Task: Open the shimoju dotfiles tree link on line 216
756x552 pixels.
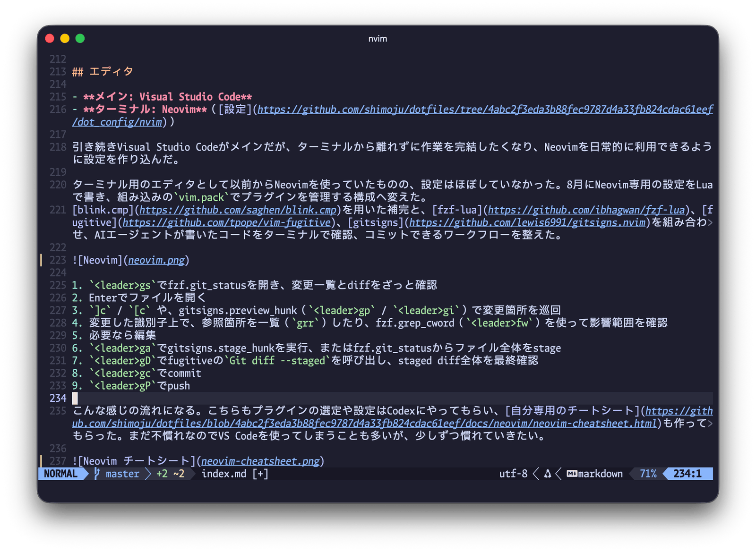Action: (x=485, y=110)
